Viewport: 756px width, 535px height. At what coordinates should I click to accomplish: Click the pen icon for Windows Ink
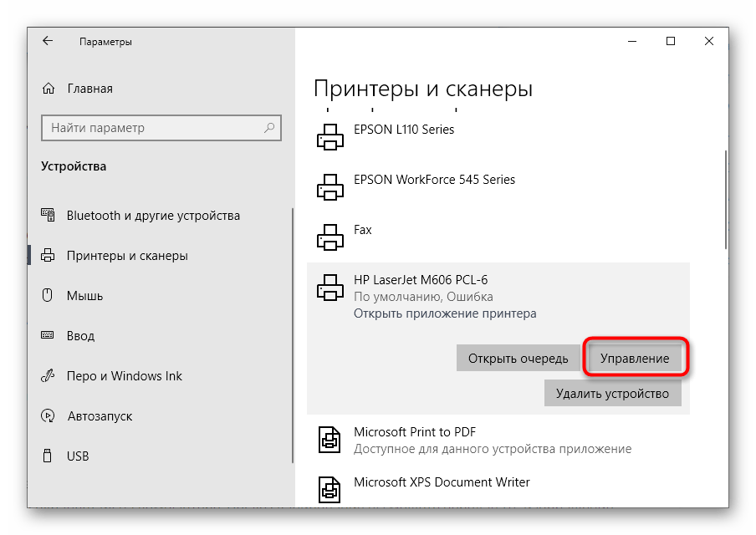pos(49,376)
